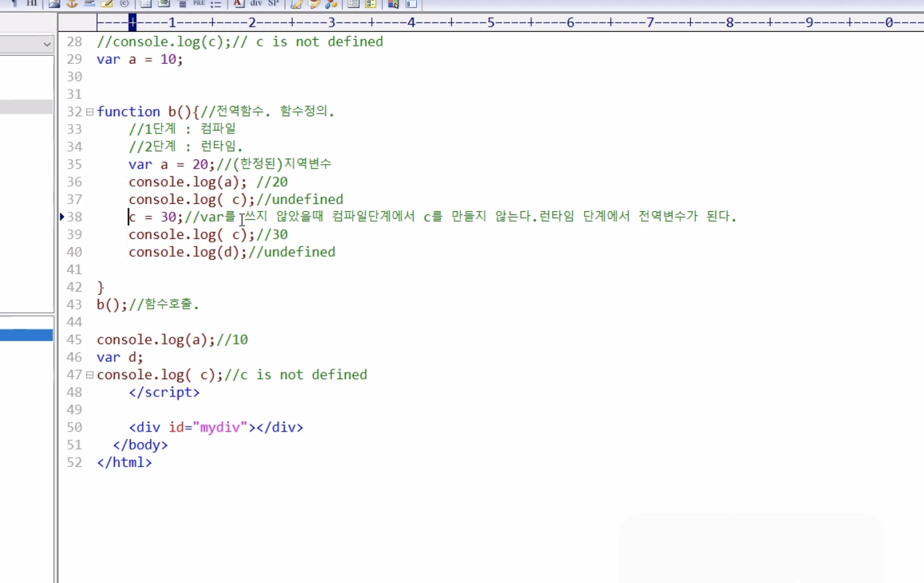Place cursor on 'var a = 10;' line
The width and height of the screenshot is (924, 583).
pyautogui.click(x=139, y=60)
